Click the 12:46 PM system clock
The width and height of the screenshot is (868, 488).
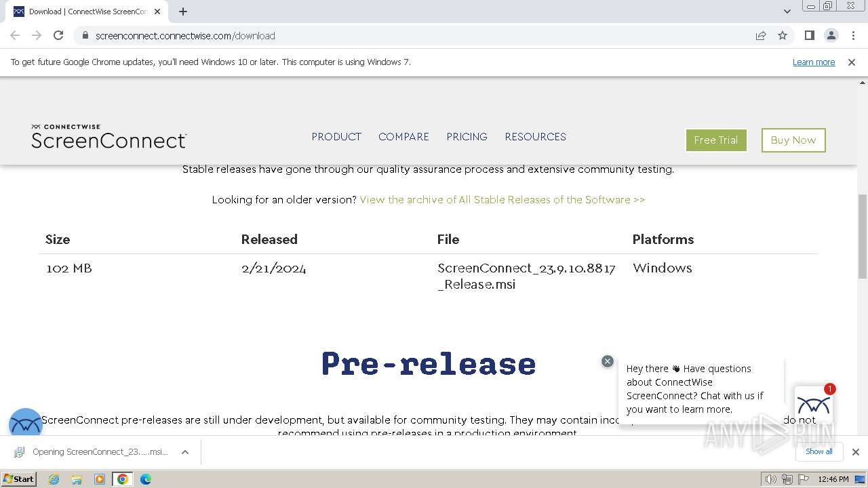tap(833, 479)
